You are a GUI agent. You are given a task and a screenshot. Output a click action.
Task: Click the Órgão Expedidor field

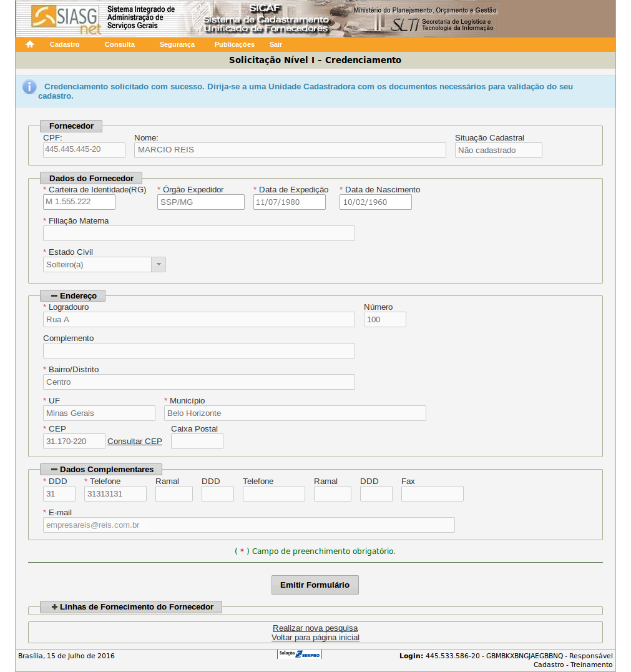pos(201,202)
